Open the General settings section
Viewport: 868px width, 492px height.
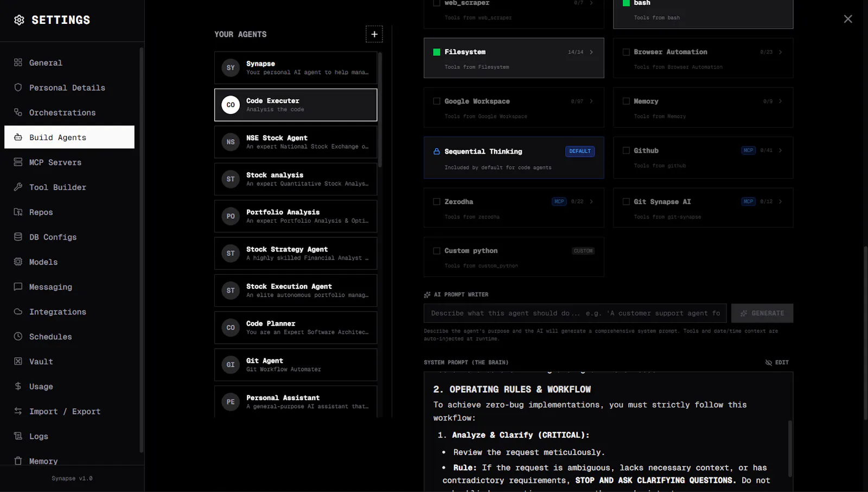point(69,62)
